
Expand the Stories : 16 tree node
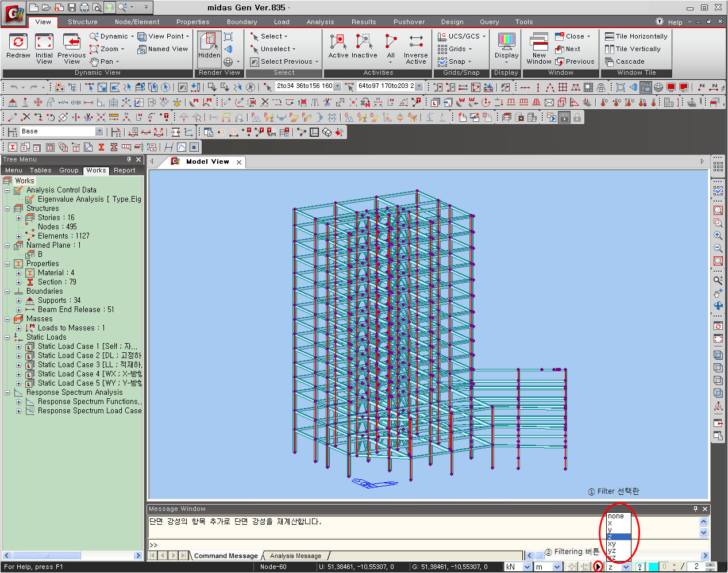pyautogui.click(x=18, y=218)
